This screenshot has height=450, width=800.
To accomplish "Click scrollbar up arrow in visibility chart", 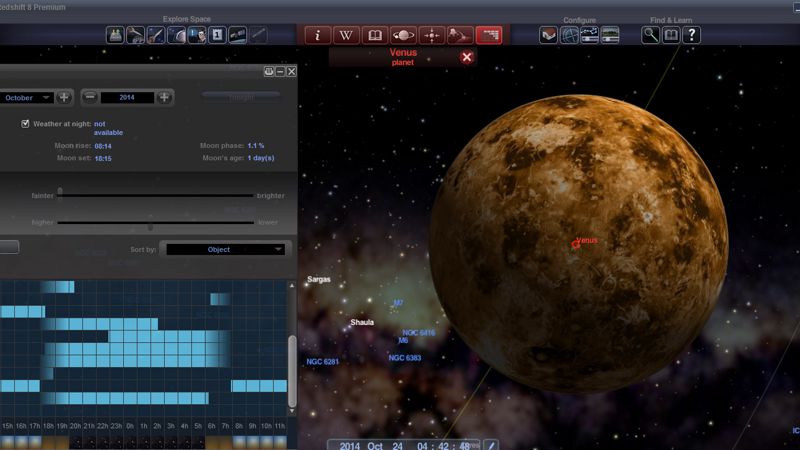I will tap(292, 286).
